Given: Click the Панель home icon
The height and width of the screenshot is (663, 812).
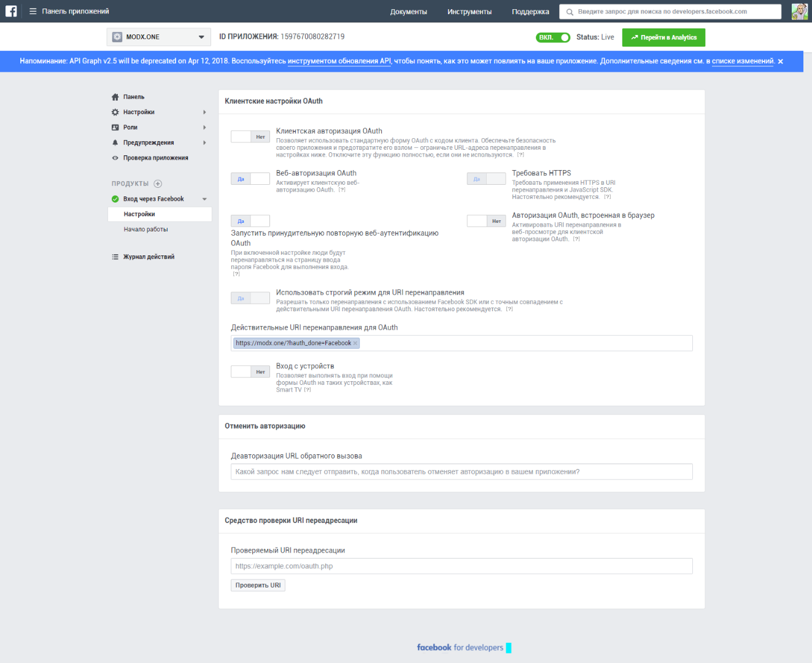Looking at the screenshot, I should (x=115, y=97).
